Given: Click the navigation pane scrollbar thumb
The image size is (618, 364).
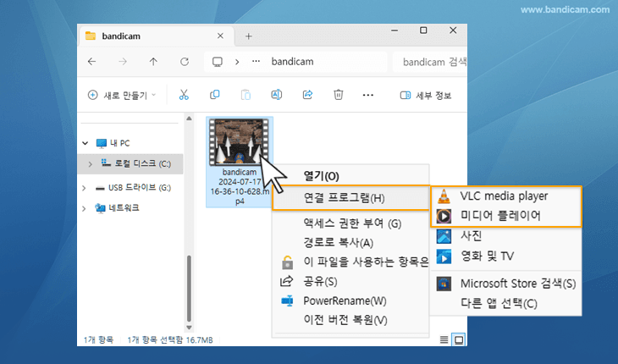Looking at the screenshot, I should click(x=189, y=289).
